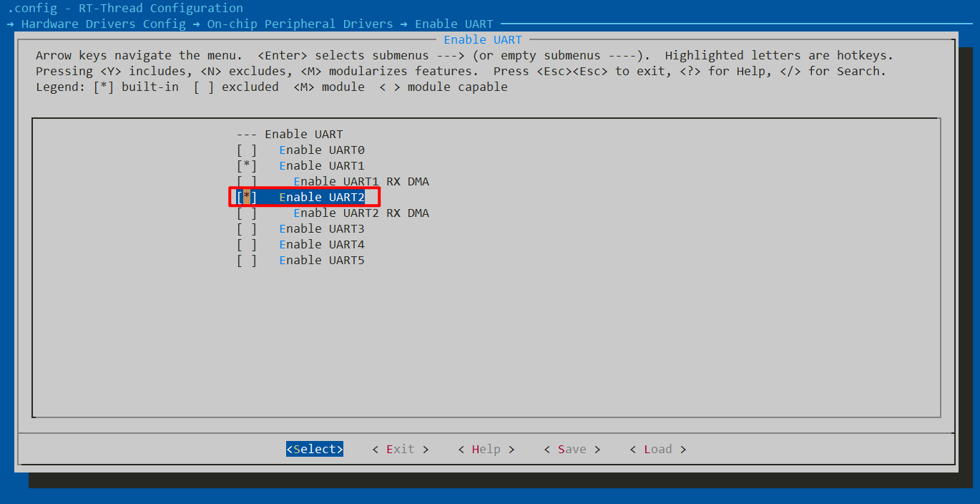Click the Load button
Viewport: 980px width, 504px height.
pyautogui.click(x=658, y=449)
